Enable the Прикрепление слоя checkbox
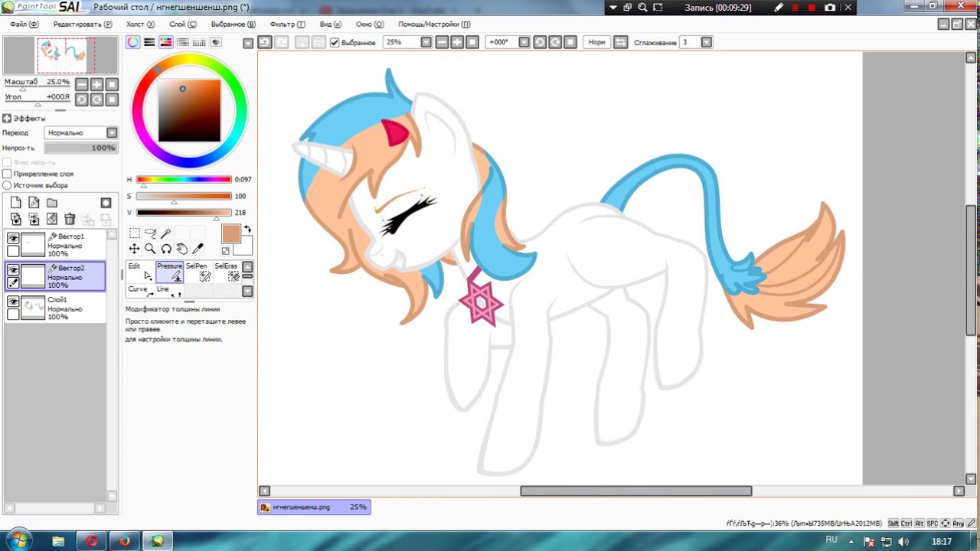The image size is (980, 551). click(x=7, y=174)
